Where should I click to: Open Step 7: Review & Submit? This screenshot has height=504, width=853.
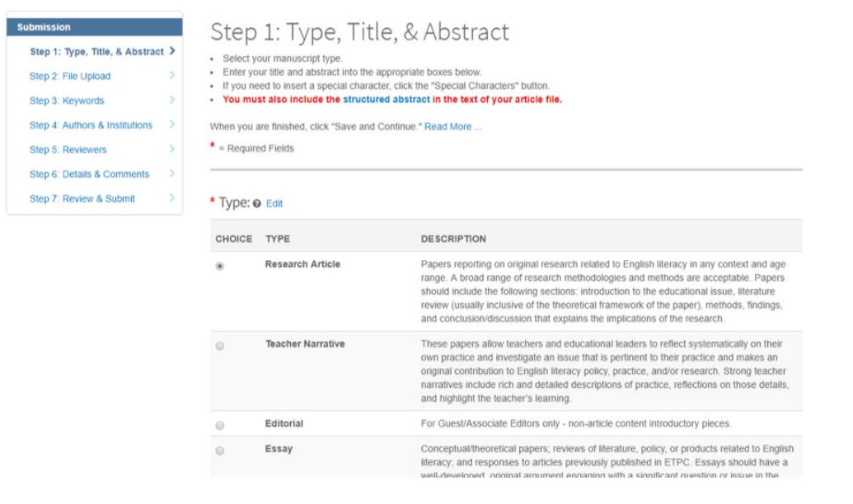[82, 198]
